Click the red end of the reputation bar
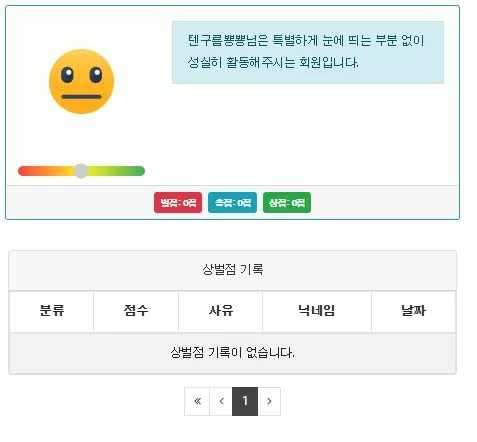The width and height of the screenshot is (477, 442). 23,171
